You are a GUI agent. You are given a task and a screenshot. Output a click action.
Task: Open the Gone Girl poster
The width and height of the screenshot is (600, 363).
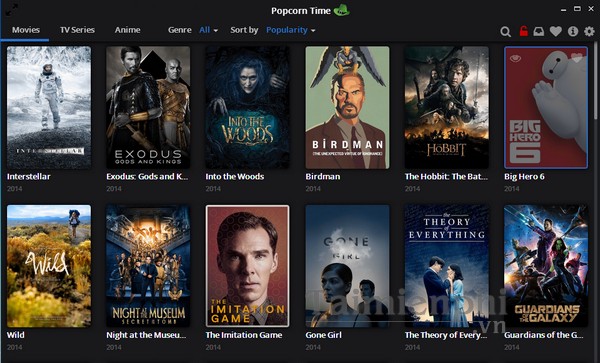click(347, 266)
